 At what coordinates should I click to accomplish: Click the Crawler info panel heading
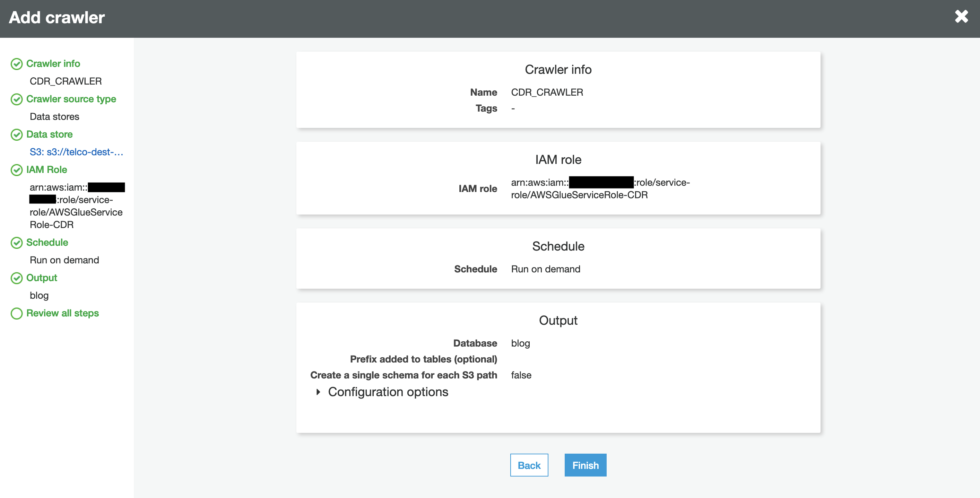(x=558, y=70)
